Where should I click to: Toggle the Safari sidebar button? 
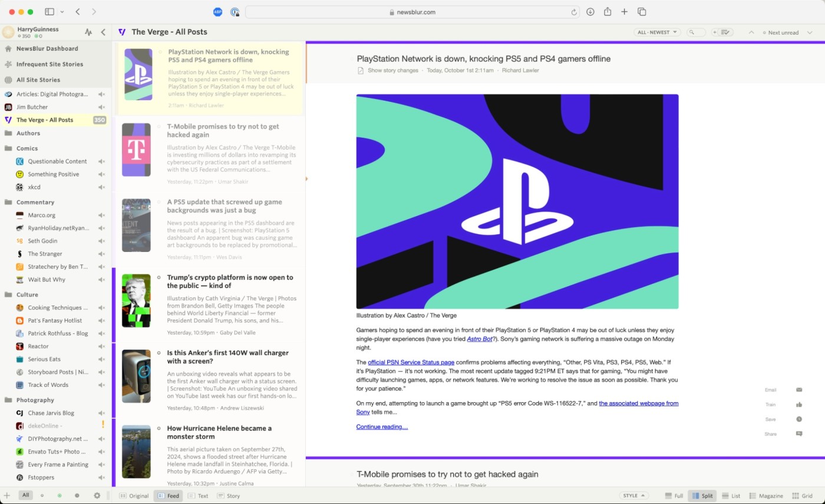click(49, 12)
